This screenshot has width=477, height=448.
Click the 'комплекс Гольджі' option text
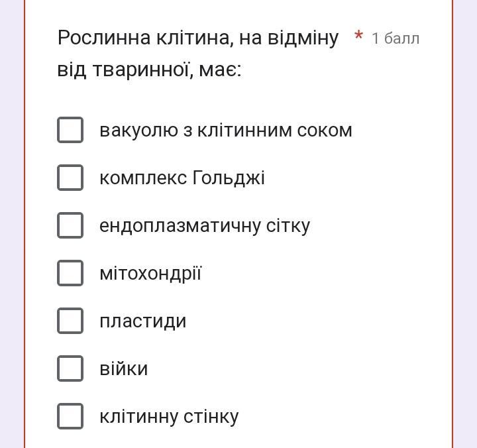[182, 178]
